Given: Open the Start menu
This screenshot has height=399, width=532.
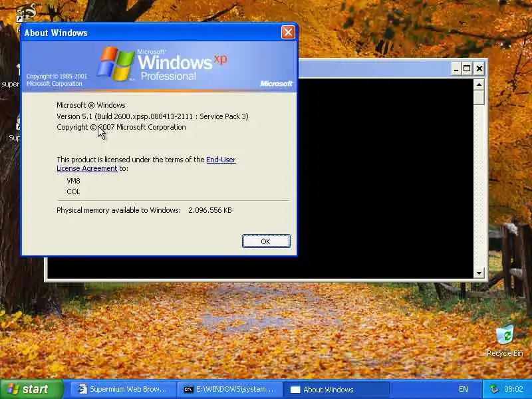Looking at the screenshot, I should [31, 389].
